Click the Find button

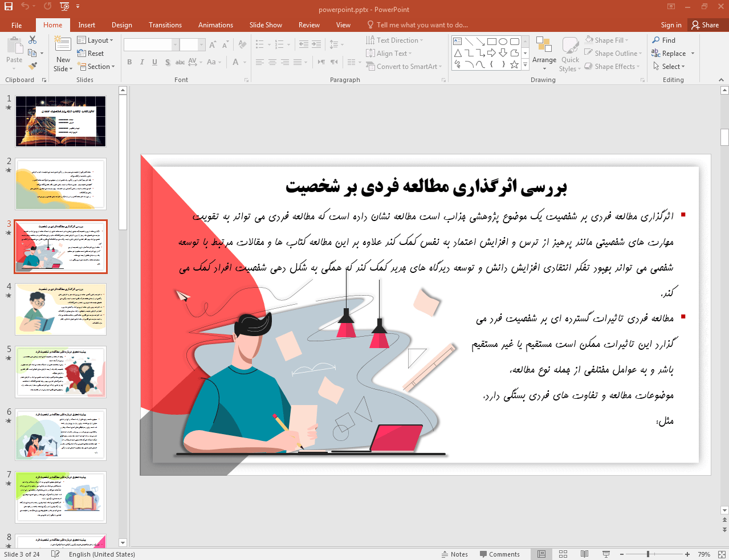coord(664,40)
